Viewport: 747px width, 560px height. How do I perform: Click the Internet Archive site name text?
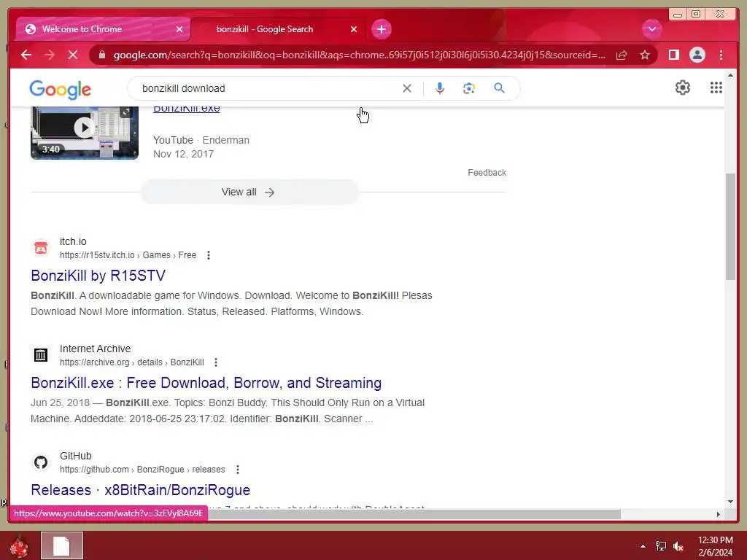pyautogui.click(x=96, y=349)
